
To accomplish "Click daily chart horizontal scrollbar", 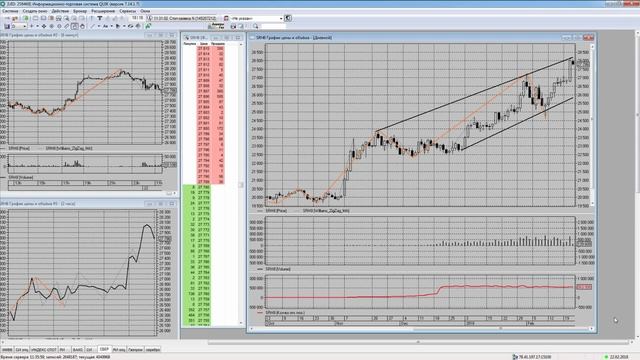I will 421,329.
